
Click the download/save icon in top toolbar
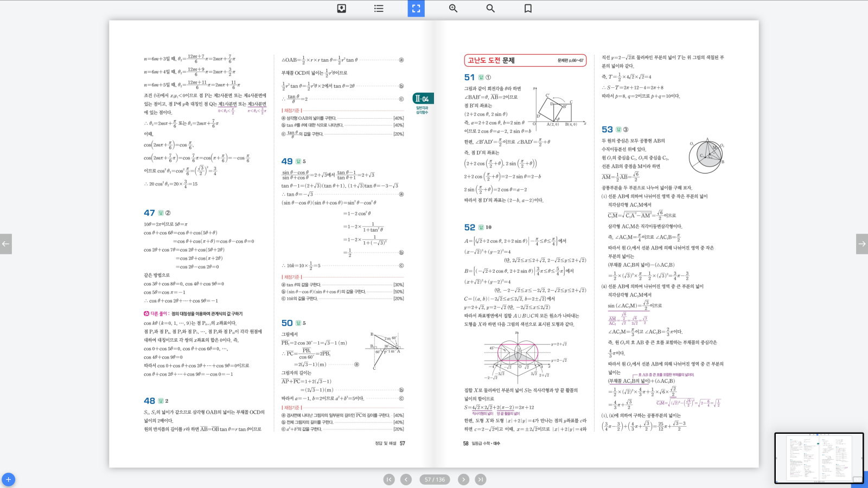tap(342, 9)
